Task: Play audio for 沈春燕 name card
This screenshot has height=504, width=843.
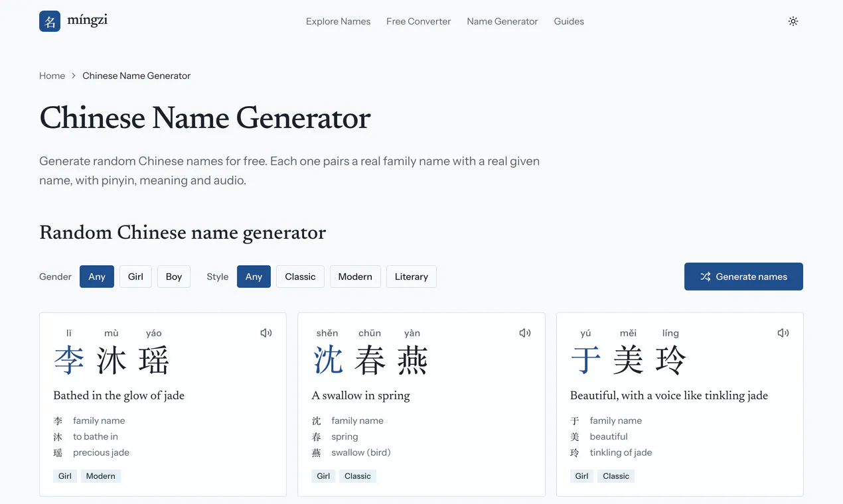Action: pyautogui.click(x=525, y=333)
